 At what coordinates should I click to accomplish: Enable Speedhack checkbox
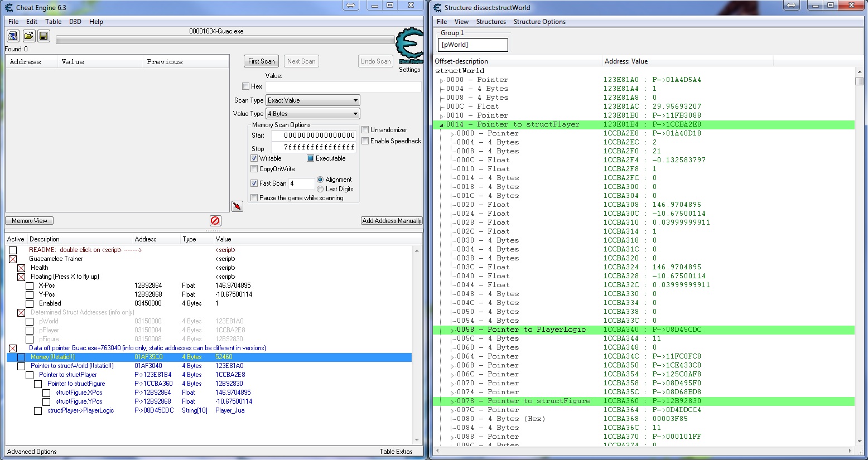click(365, 141)
